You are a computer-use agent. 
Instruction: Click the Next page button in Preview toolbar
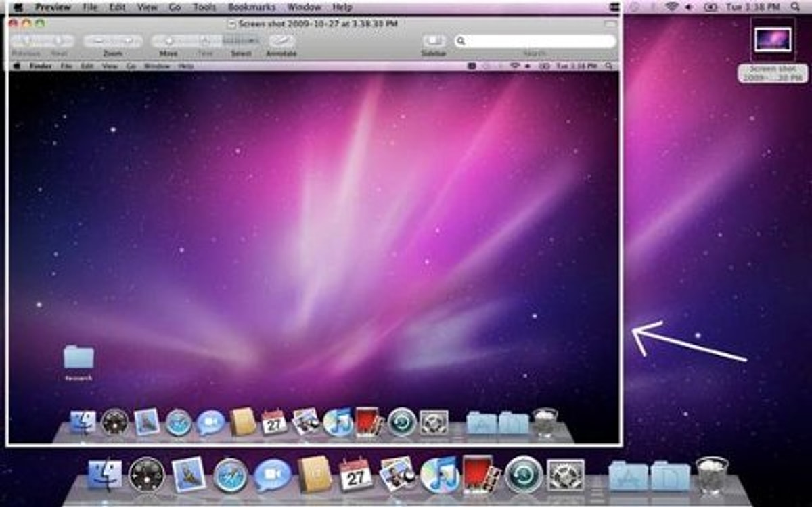tap(60, 41)
